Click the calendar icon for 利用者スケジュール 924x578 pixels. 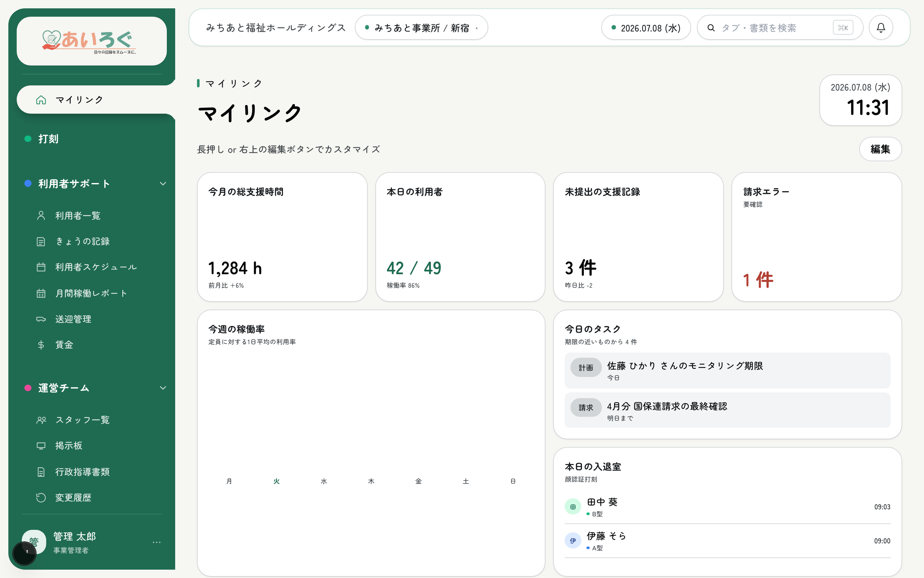41,267
